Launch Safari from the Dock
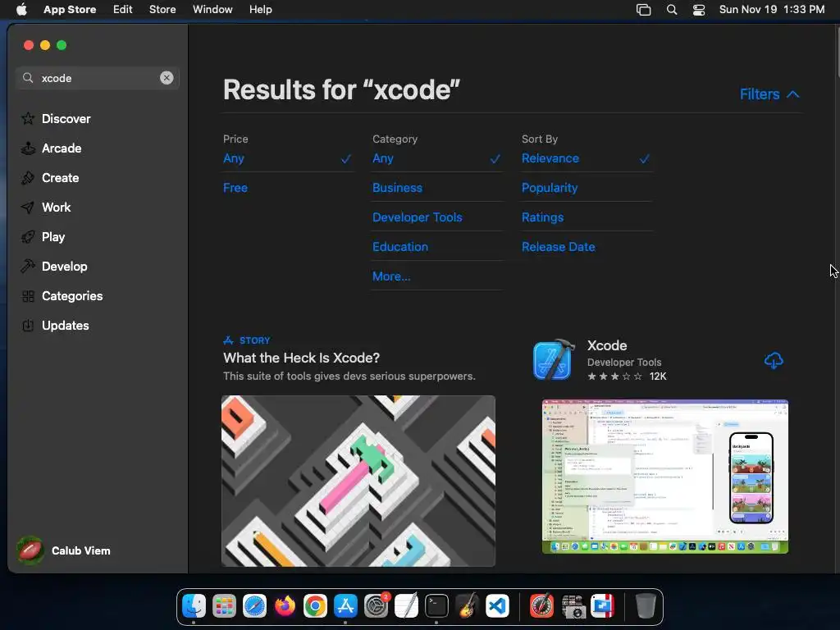 [254, 606]
